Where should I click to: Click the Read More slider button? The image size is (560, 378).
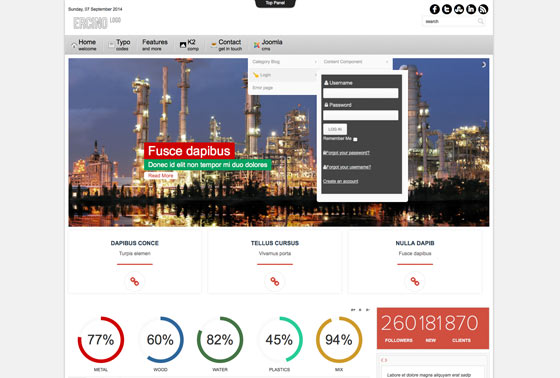click(161, 176)
